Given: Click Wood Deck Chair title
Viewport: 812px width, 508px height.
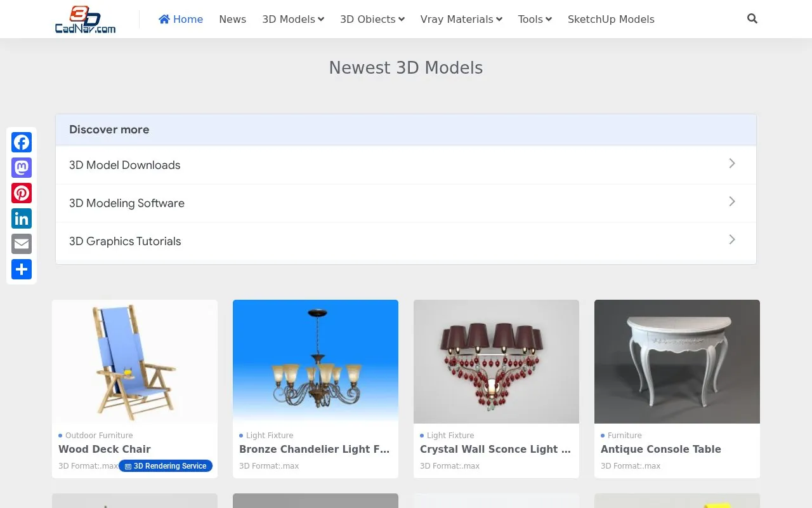Looking at the screenshot, I should click(105, 449).
